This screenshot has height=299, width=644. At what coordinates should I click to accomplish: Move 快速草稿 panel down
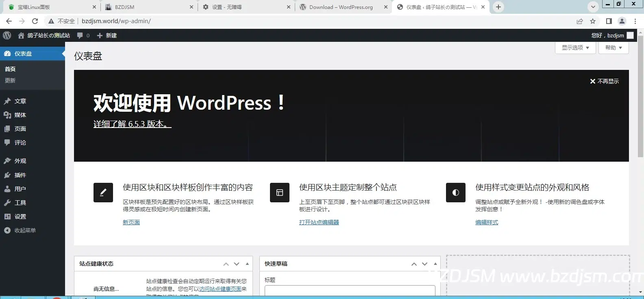(425, 264)
